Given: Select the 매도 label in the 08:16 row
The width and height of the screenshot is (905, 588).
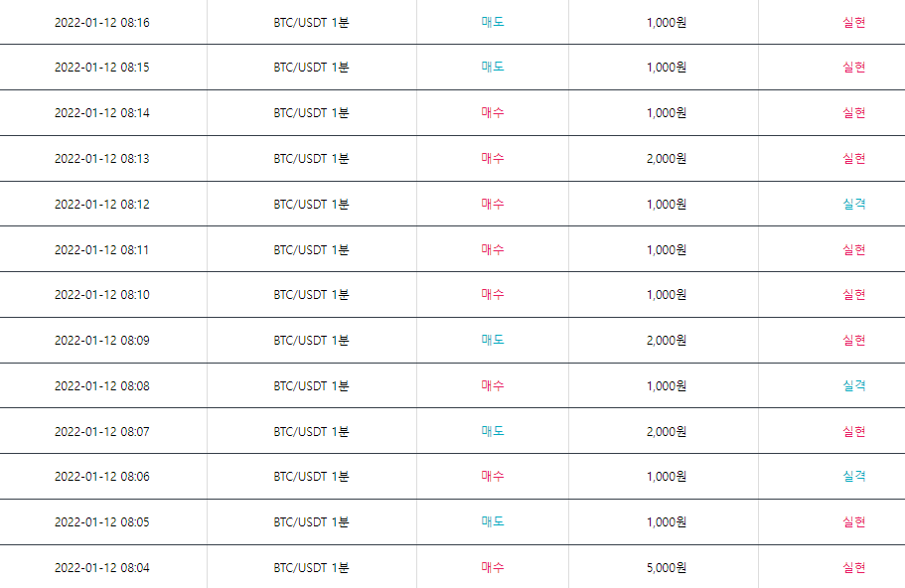Looking at the screenshot, I should pos(493,22).
